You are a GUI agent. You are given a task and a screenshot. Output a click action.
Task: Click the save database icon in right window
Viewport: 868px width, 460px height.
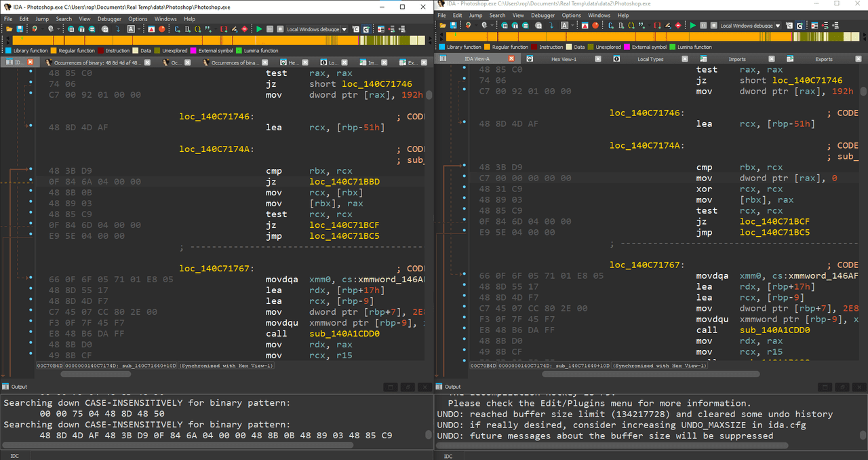click(x=453, y=25)
